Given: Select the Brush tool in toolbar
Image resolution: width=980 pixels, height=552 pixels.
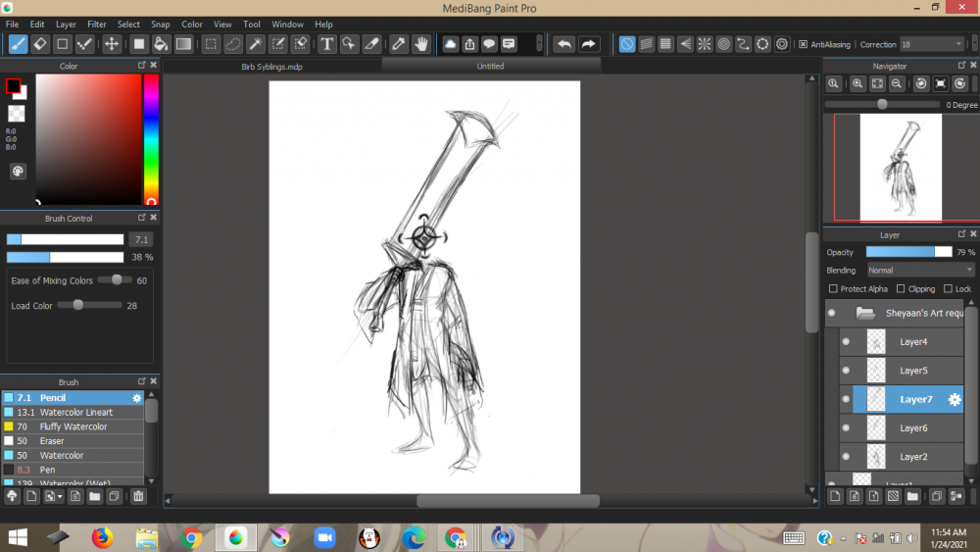Looking at the screenshot, I should [x=18, y=44].
